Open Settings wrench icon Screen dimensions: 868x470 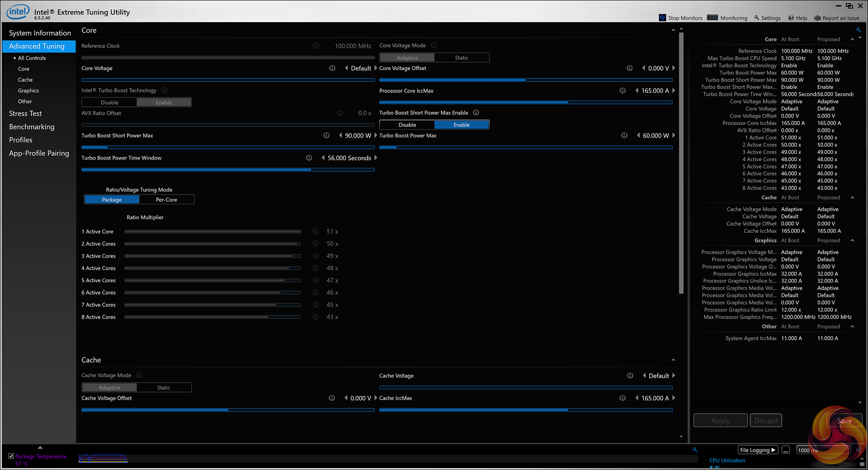pyautogui.click(x=757, y=18)
